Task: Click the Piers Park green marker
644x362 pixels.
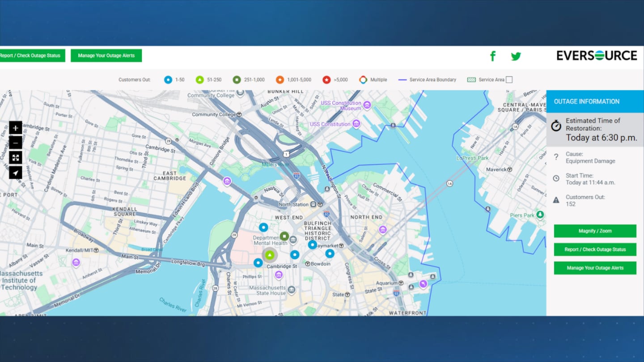Action: (540, 215)
